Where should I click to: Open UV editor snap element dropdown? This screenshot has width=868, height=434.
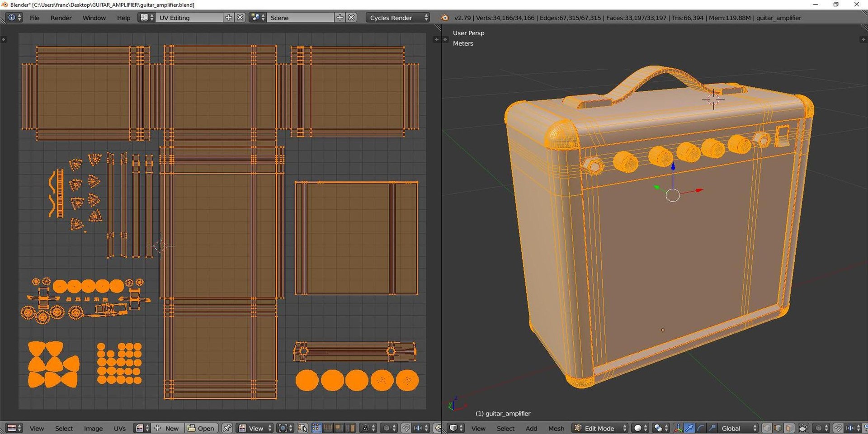[420, 428]
